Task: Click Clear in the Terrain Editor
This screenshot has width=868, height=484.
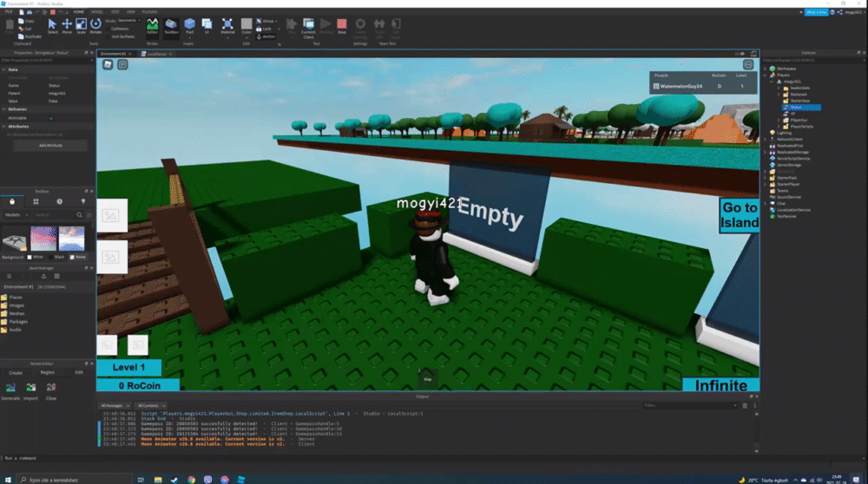Action: pos(51,390)
